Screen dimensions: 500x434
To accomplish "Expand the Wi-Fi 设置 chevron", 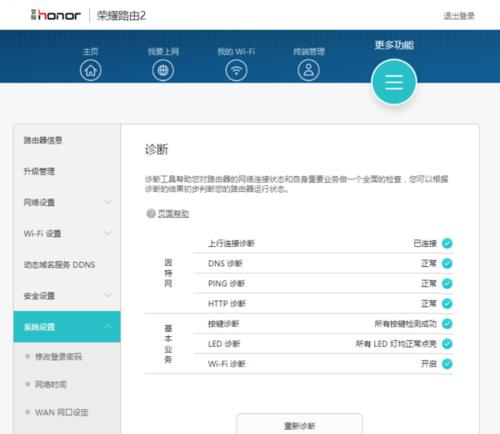I will [108, 233].
